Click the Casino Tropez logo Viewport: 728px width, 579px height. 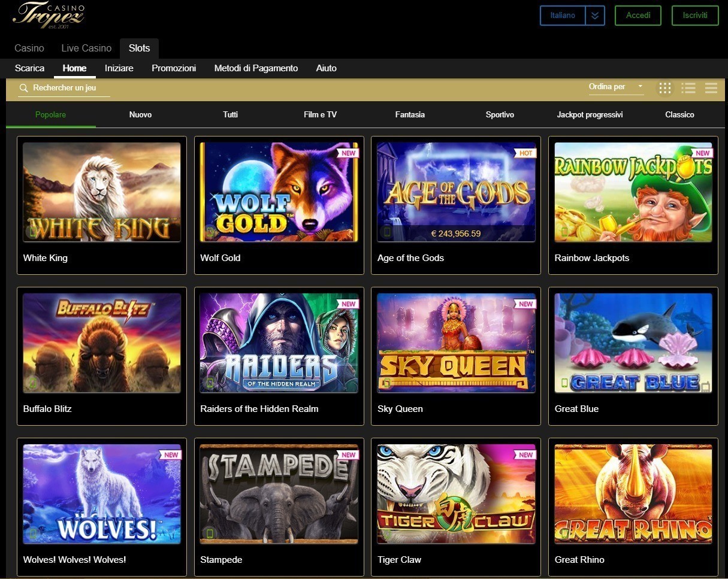pos(49,16)
